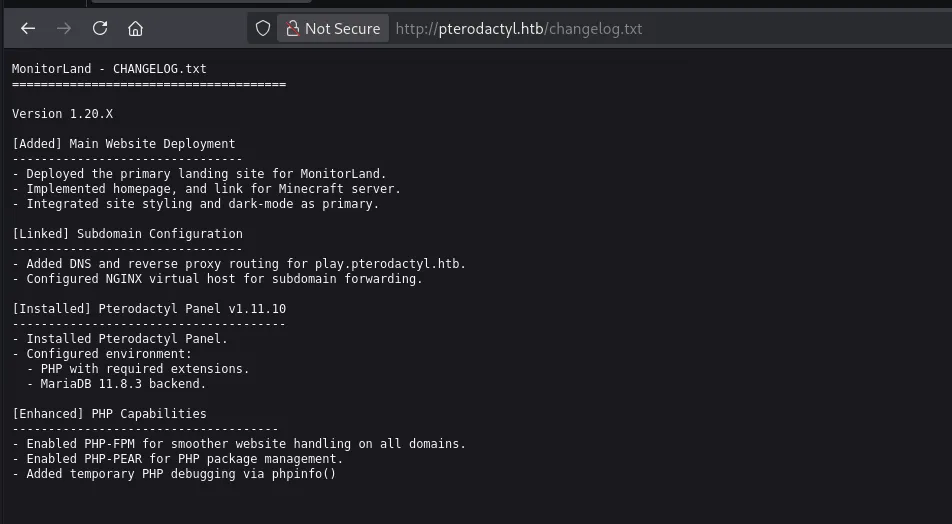Open the browser home page
The height and width of the screenshot is (524, 952).
(x=135, y=29)
